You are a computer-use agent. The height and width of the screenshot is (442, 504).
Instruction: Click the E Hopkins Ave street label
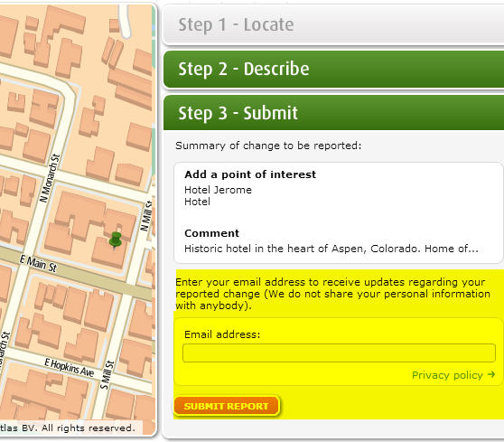coord(70,367)
